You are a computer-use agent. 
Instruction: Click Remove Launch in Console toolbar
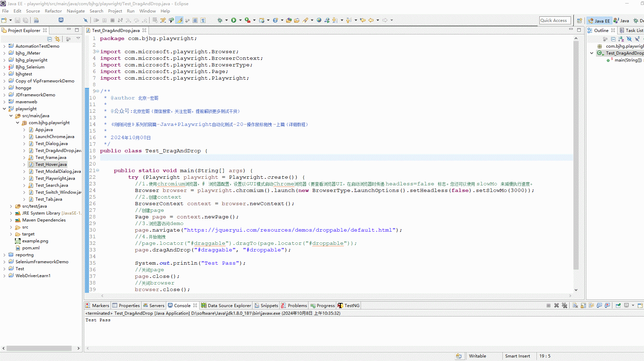[556, 305]
